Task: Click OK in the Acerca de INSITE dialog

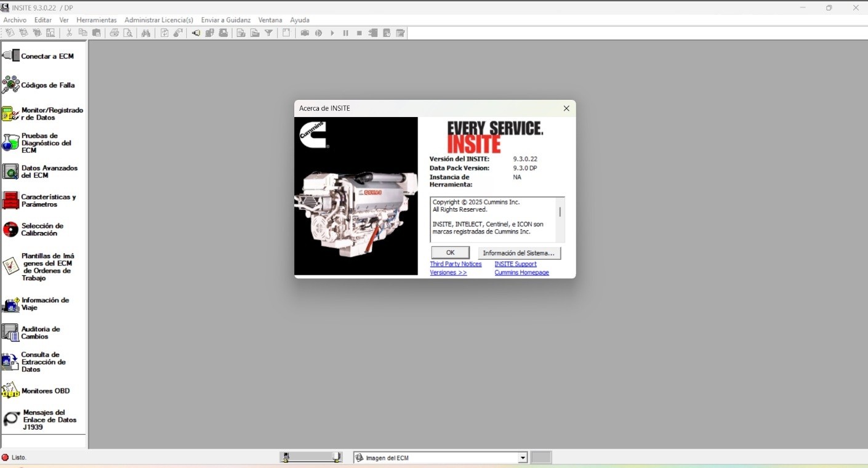Action: 450,252
